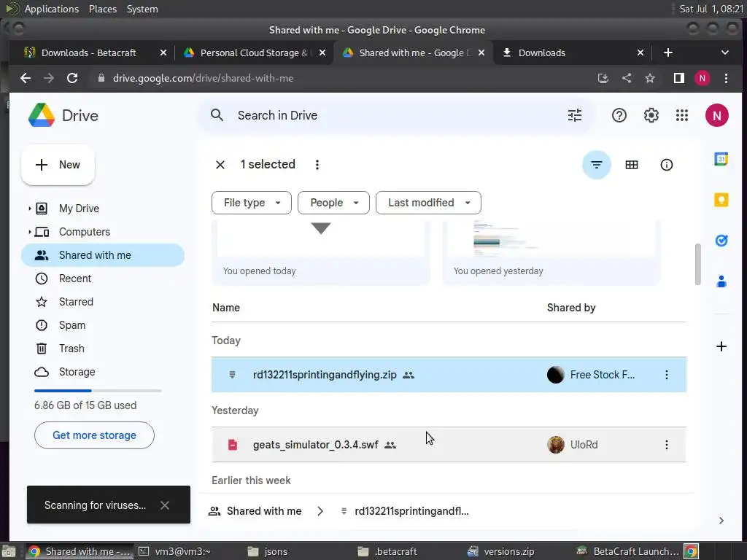Toggle the filter chips button

(596, 165)
